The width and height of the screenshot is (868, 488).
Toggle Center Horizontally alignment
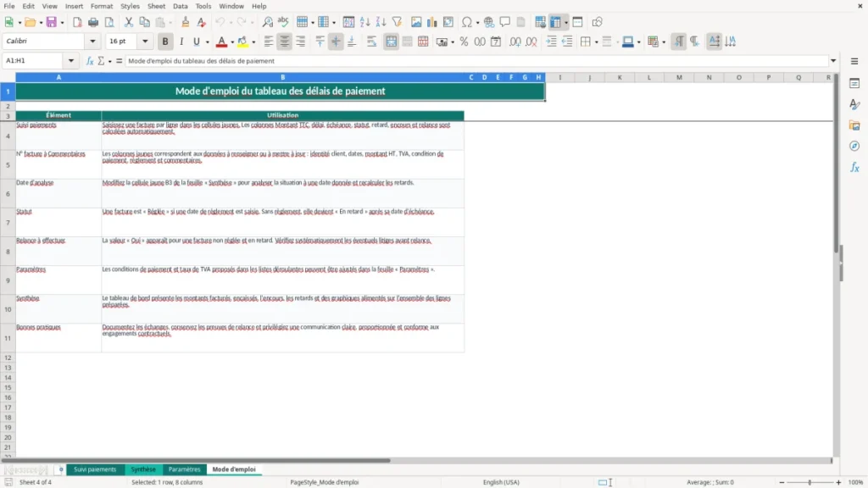[285, 42]
